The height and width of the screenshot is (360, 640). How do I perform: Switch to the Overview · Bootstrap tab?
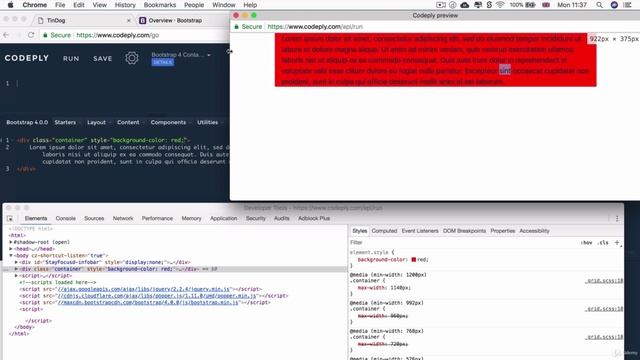click(175, 20)
